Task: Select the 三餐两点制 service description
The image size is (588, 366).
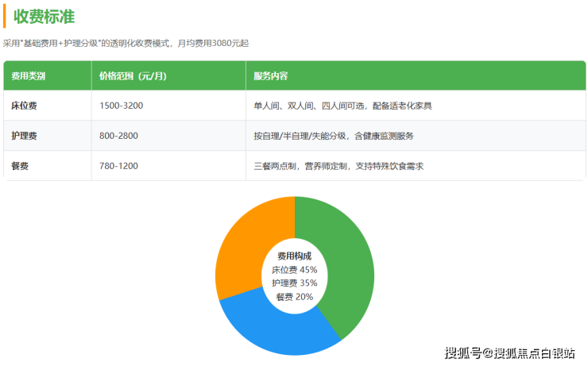Action: click(x=338, y=166)
